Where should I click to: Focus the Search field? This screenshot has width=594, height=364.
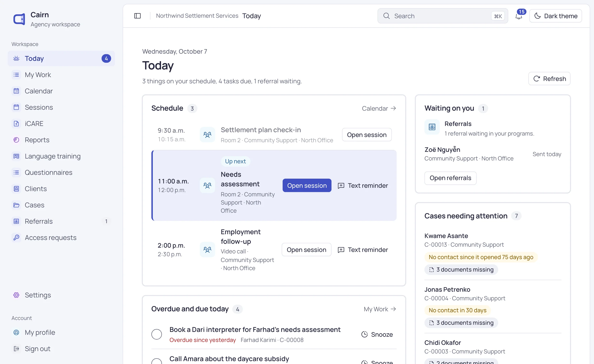(443, 16)
